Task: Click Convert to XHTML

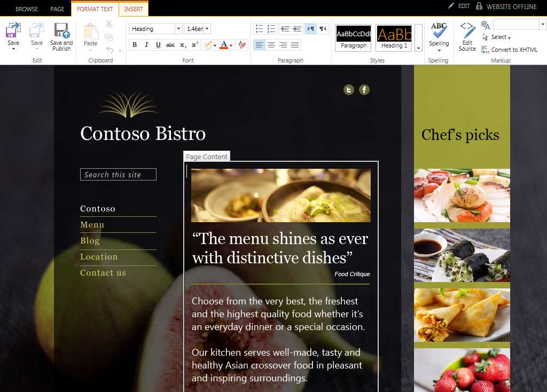Action: pos(510,50)
